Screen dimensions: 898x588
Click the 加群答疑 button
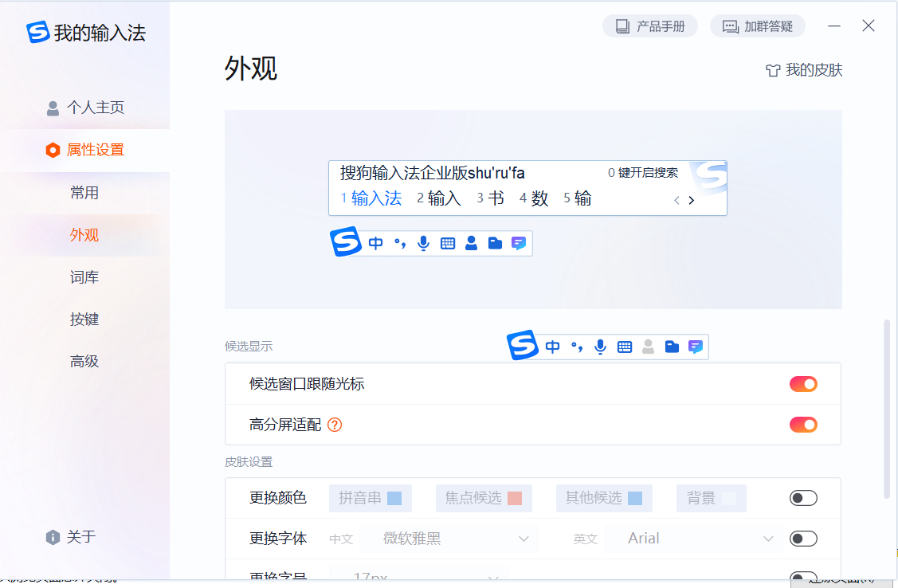click(x=758, y=26)
